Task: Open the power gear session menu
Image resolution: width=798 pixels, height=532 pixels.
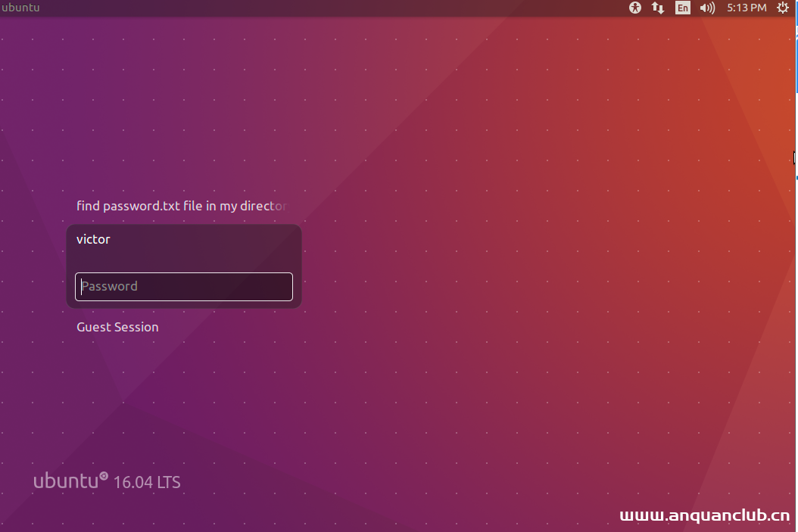Action: 783,8
